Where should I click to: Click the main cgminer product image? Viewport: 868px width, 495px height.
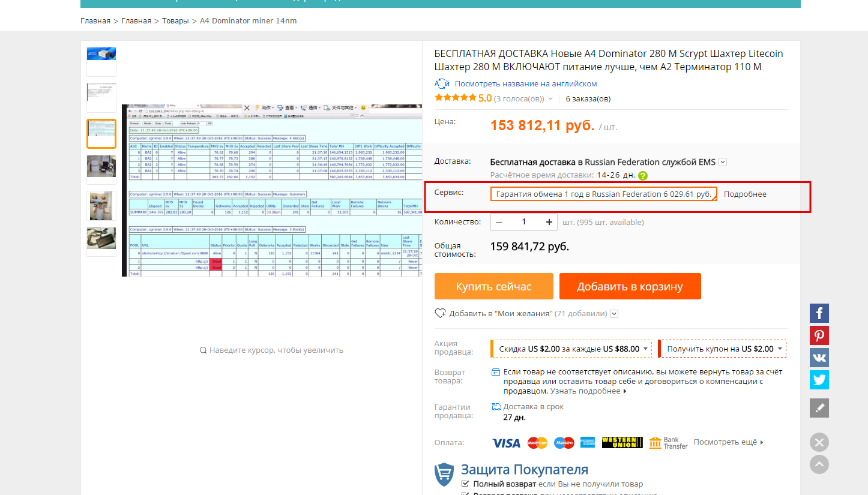(x=272, y=190)
